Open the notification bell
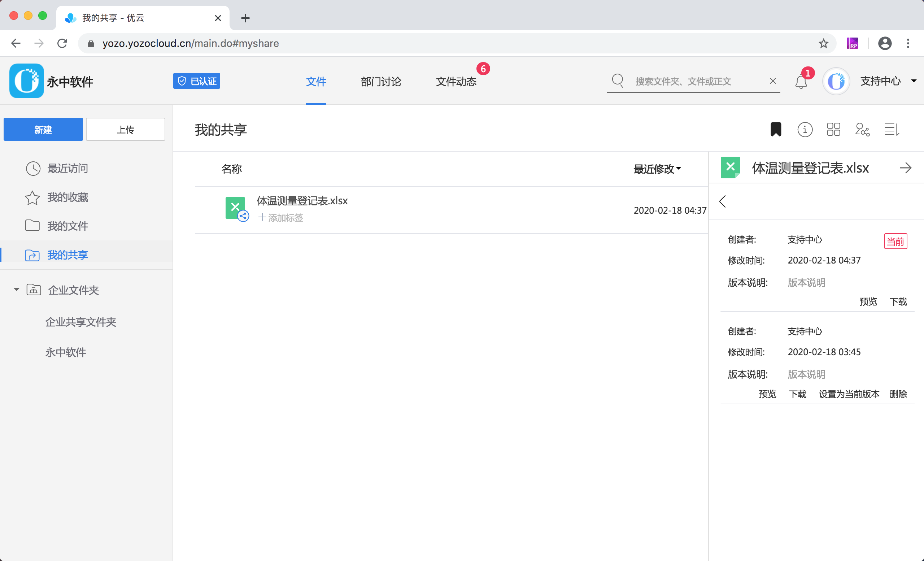924x561 pixels. [801, 81]
